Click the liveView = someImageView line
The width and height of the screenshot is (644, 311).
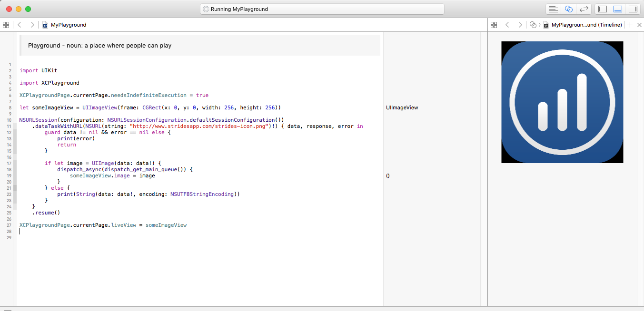(103, 225)
